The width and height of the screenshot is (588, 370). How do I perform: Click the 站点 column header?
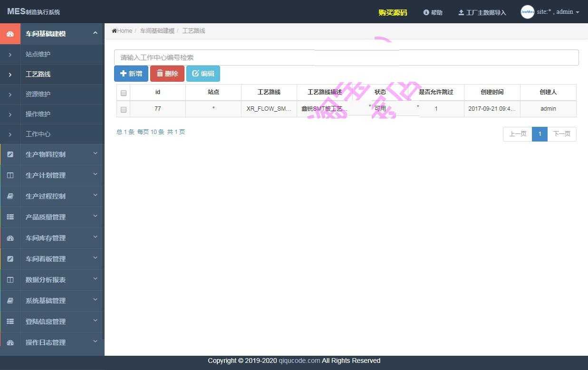click(x=213, y=92)
